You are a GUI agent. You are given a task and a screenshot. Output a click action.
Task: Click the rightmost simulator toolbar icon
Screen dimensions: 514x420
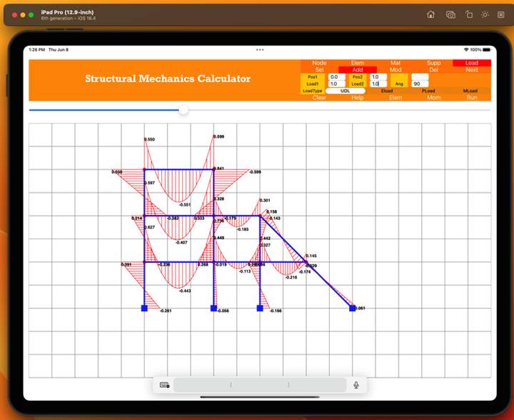point(501,15)
